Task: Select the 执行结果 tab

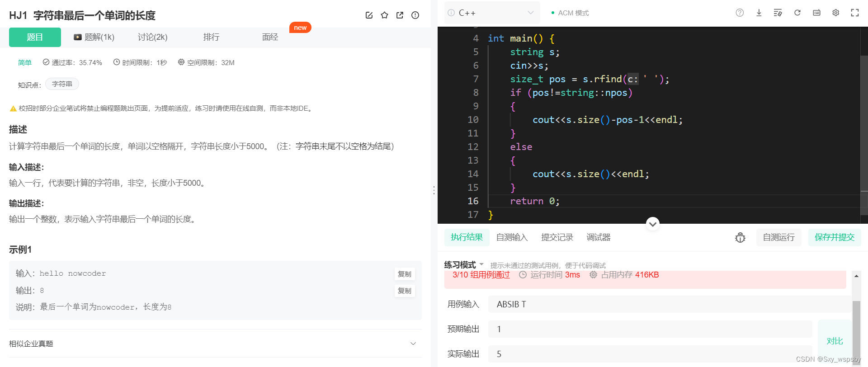Action: coord(467,237)
